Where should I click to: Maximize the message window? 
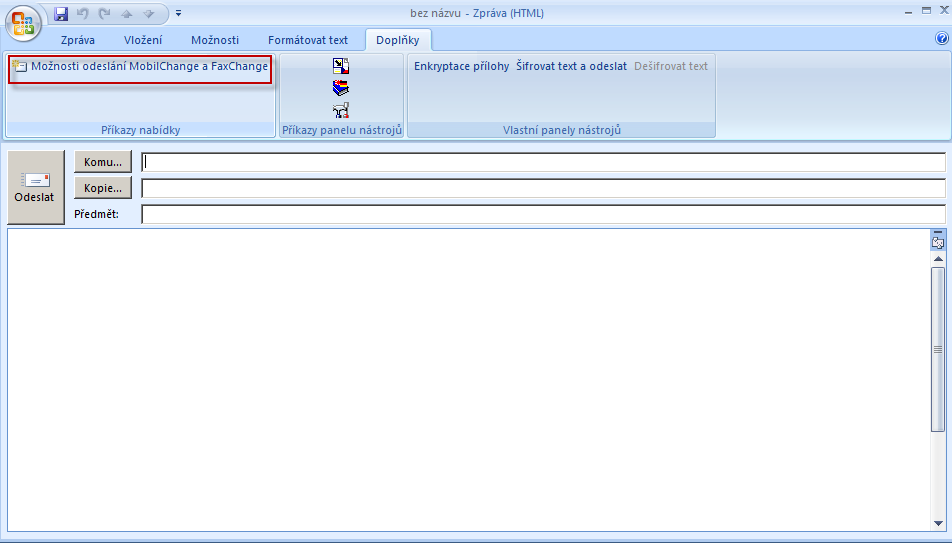926,10
